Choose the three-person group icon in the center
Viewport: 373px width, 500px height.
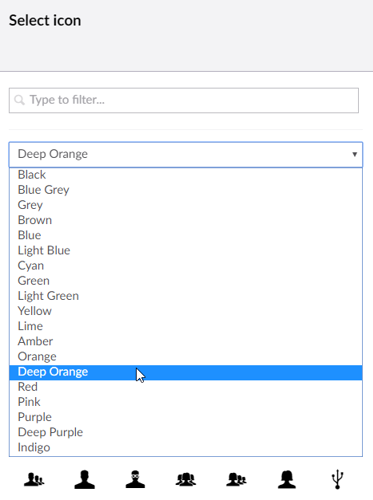[186, 479]
